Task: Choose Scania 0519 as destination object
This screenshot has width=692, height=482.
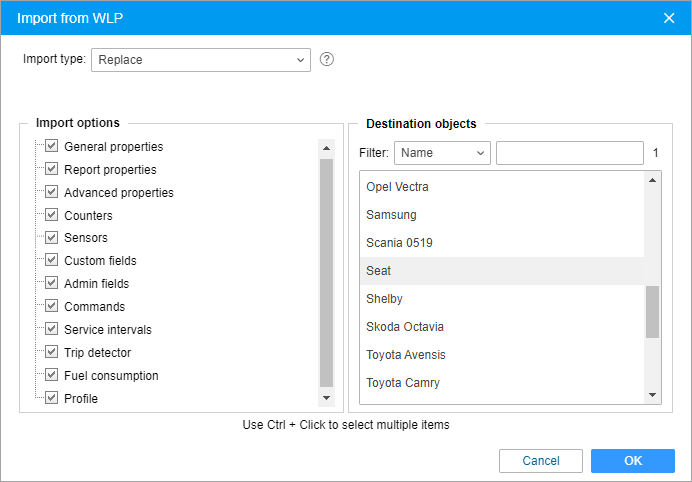Action: tap(502, 243)
